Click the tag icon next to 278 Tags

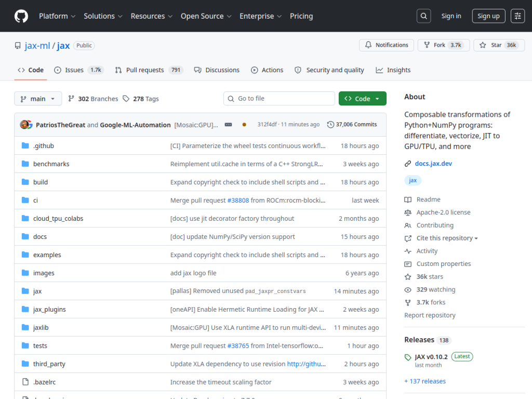126,99
